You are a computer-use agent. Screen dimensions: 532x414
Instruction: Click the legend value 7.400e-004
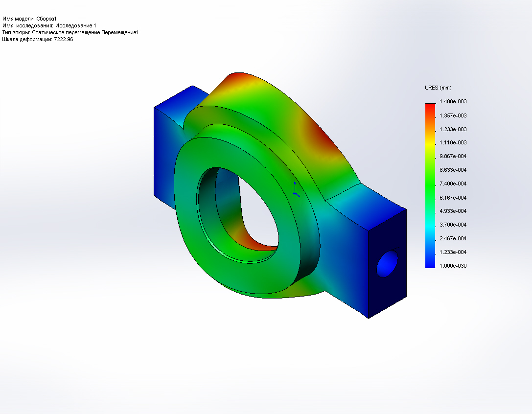[453, 184]
